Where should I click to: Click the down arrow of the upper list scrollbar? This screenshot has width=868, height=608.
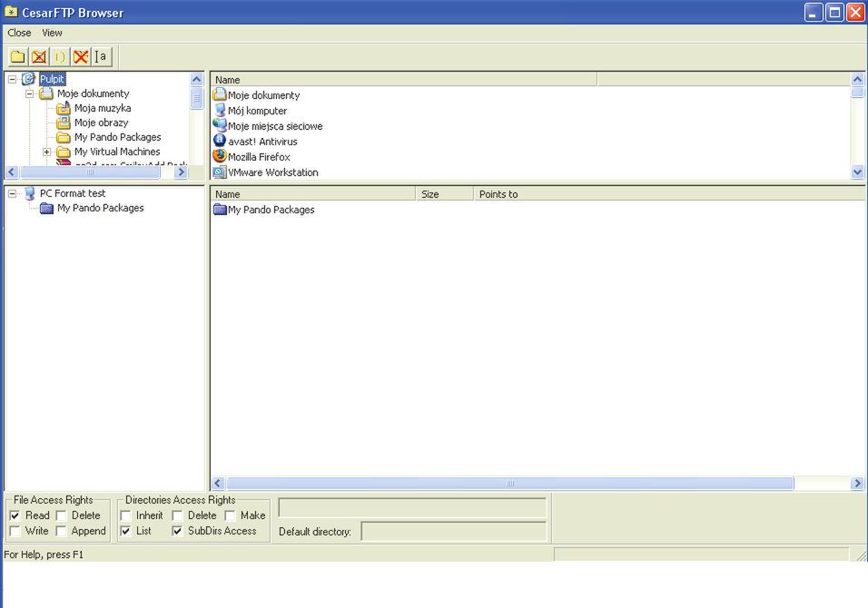(857, 172)
